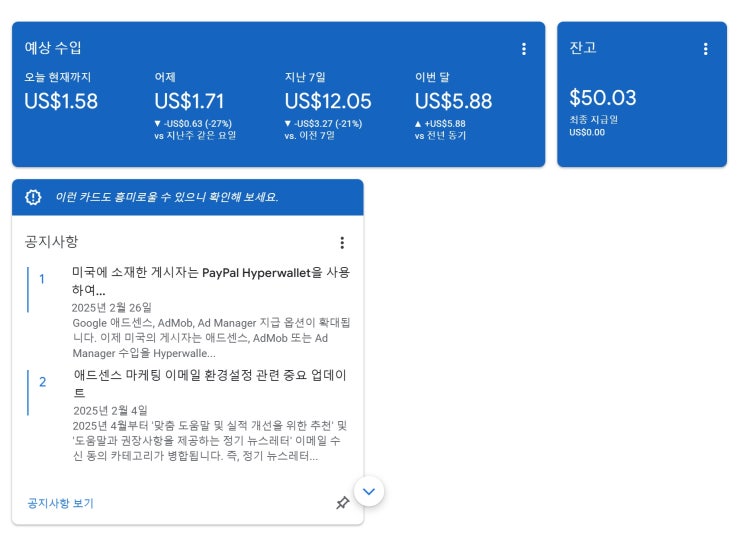Open the 공지사항 card three-dot menu
743x534 pixels.
tap(342, 243)
